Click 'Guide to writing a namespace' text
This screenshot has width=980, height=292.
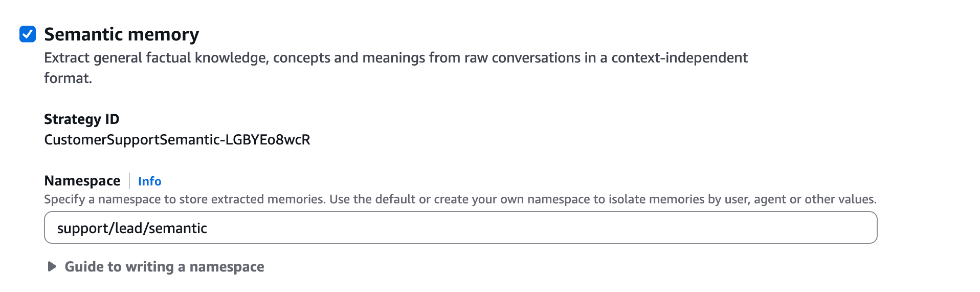pos(164,266)
